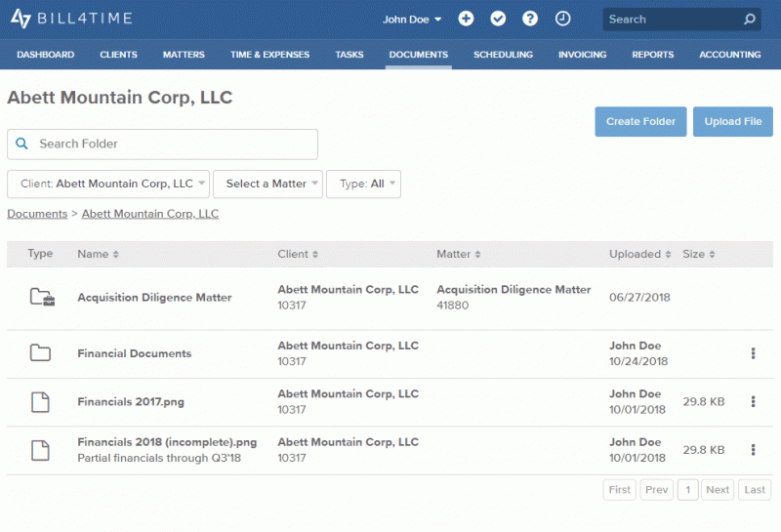This screenshot has height=532, width=781.
Task: Click the Search Folder magnifier icon
Action: pyautogui.click(x=21, y=143)
